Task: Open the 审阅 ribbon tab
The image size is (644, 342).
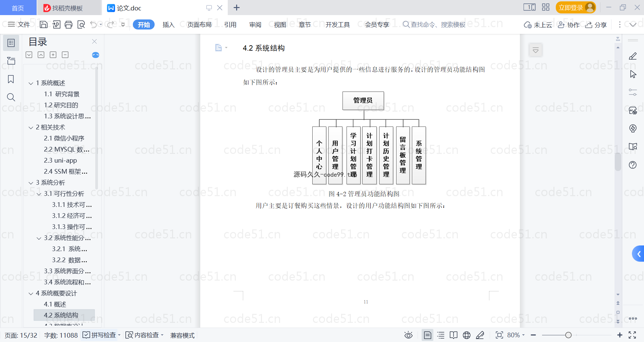Action: point(255,24)
